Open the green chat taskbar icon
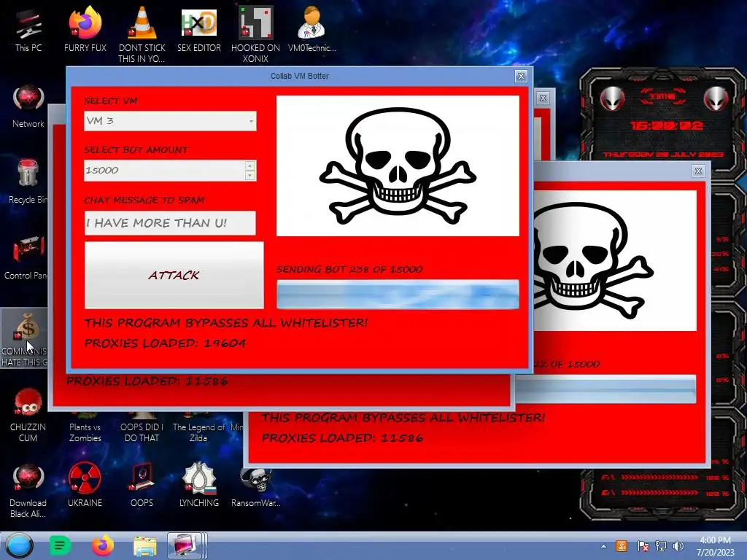 (60, 545)
